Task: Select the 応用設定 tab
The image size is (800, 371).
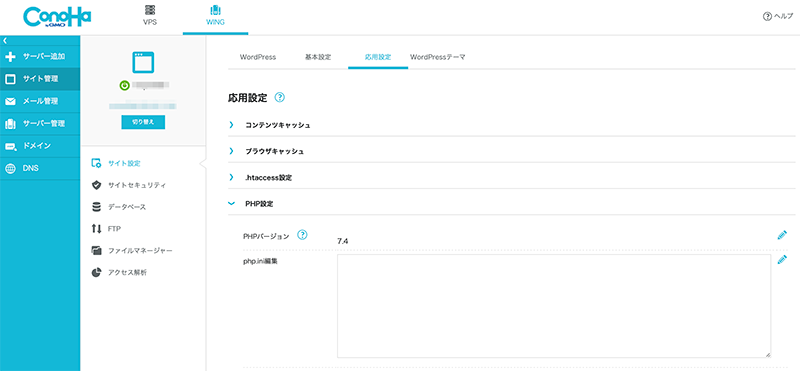Action: click(x=378, y=57)
